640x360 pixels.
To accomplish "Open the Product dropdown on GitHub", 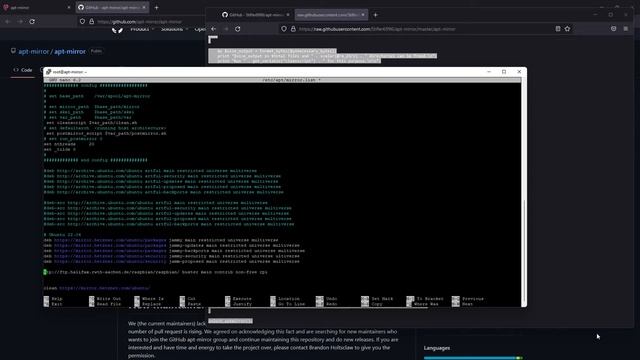I will pos(142,29).
